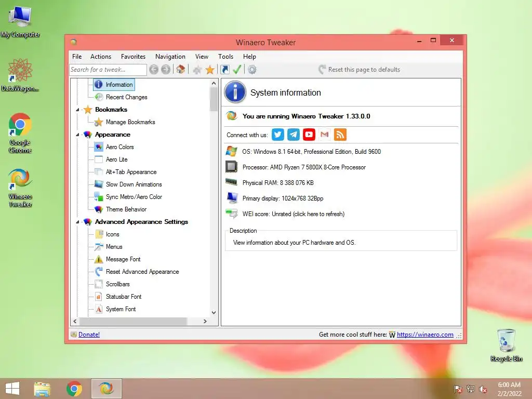Open the Actions menu

pos(101,56)
